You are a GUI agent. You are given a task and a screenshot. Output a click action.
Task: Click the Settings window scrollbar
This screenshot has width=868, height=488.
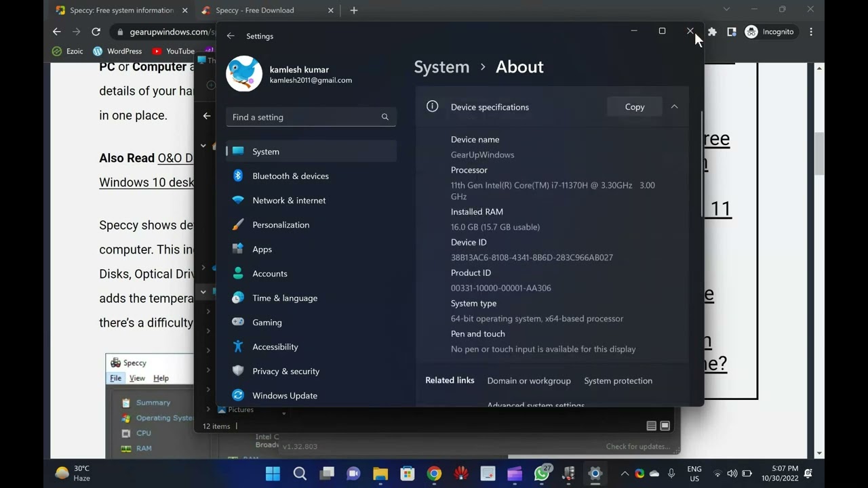(701, 163)
